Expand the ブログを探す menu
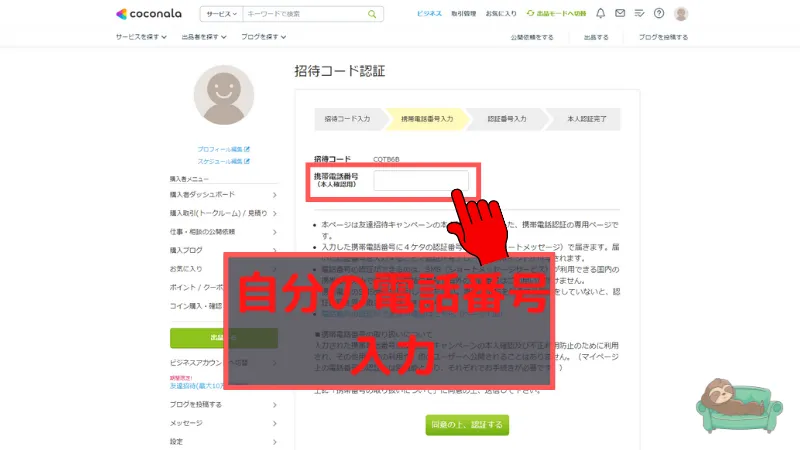 263,37
